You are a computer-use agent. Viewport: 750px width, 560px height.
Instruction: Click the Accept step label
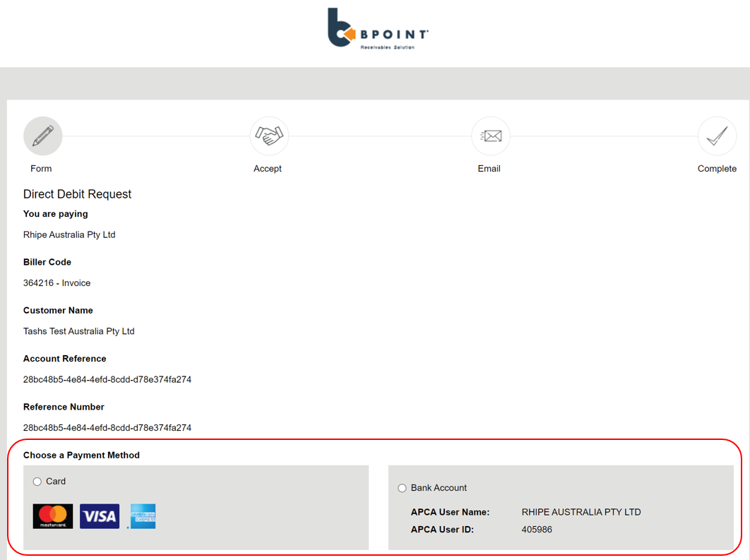[268, 168]
